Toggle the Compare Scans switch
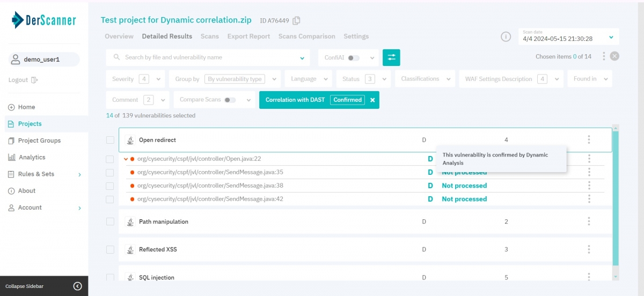Viewport: 644px width, 296px height. [230, 100]
